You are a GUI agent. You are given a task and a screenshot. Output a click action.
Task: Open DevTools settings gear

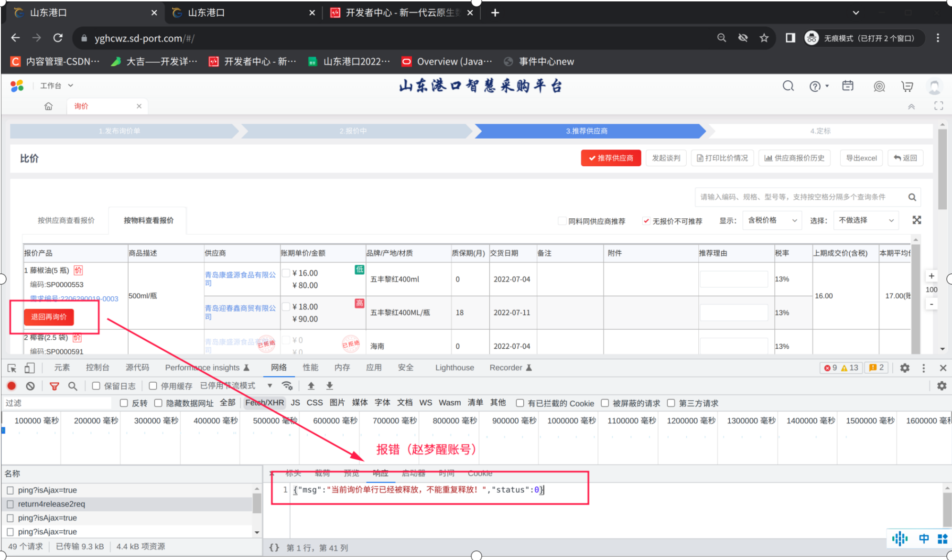coord(905,368)
